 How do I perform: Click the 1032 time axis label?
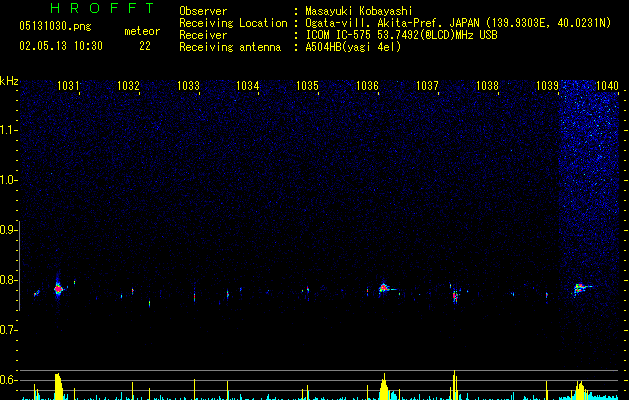pyautogui.click(x=128, y=85)
